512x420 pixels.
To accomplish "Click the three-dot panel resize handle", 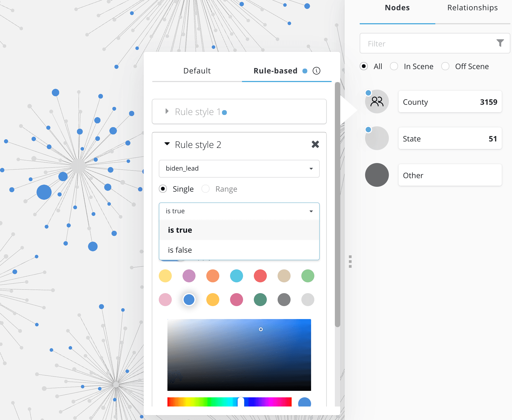I will point(350,262).
